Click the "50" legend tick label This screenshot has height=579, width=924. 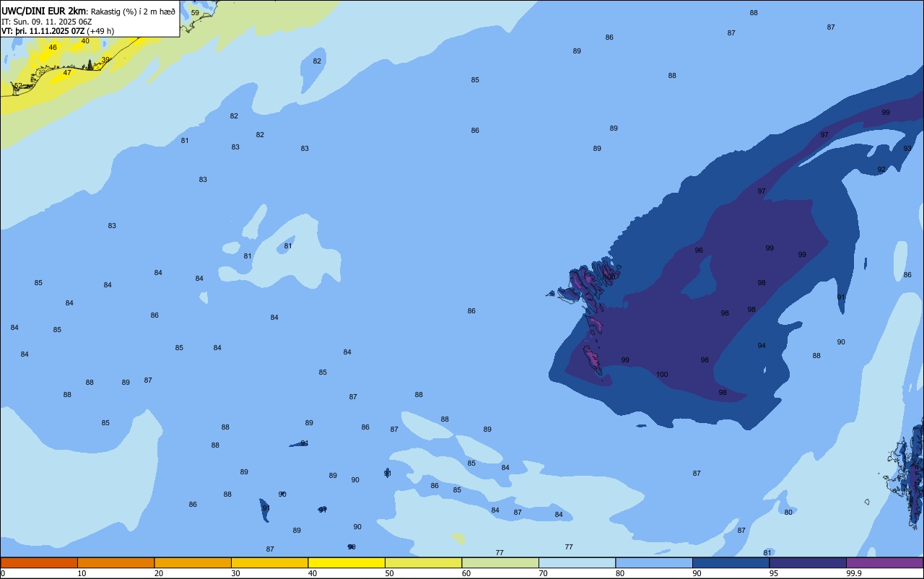[x=389, y=573]
